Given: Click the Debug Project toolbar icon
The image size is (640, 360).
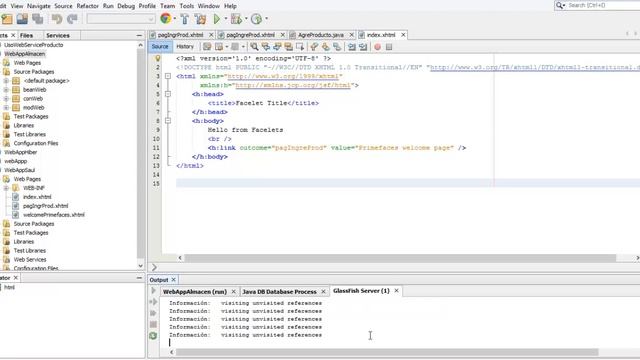Looking at the screenshot, I should coord(236,19).
